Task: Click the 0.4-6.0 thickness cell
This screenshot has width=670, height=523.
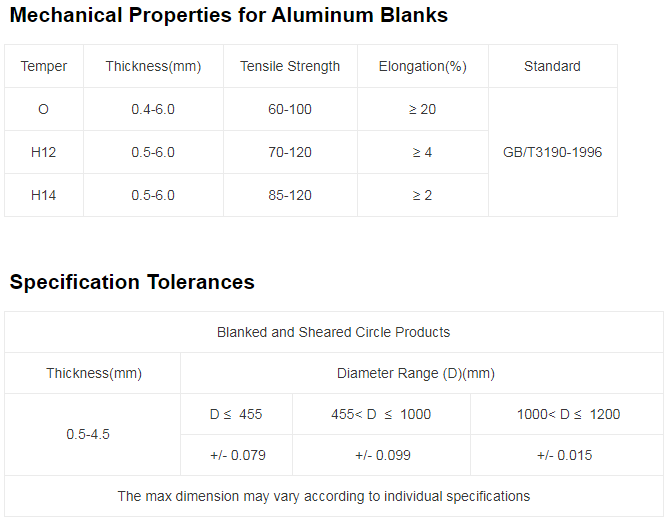Action: point(153,109)
